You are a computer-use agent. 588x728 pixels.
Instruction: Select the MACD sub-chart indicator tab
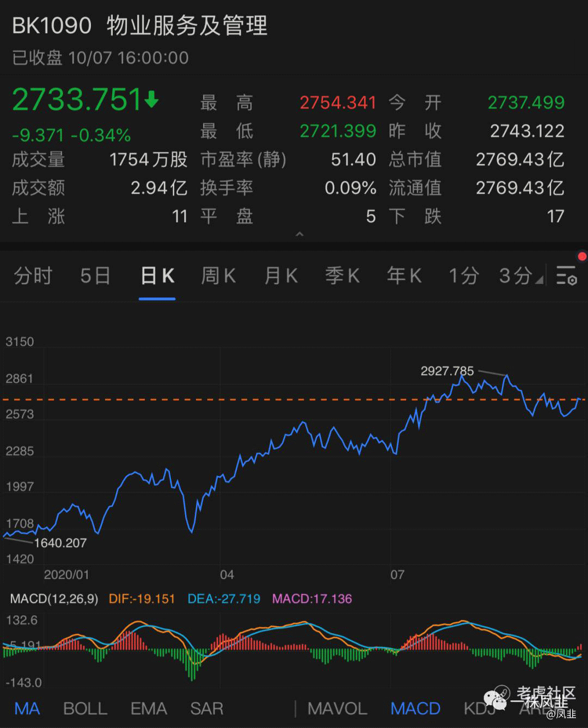(415, 708)
